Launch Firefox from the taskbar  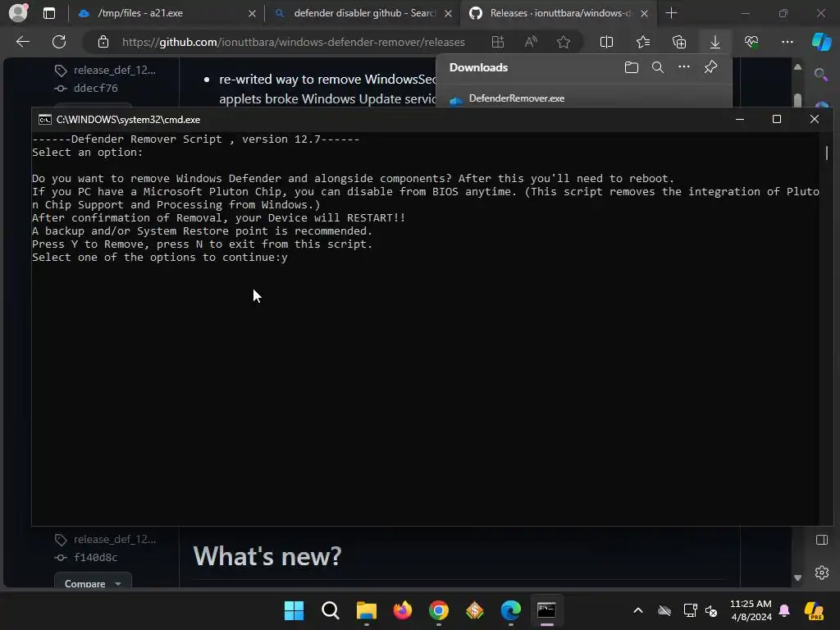coord(402,610)
